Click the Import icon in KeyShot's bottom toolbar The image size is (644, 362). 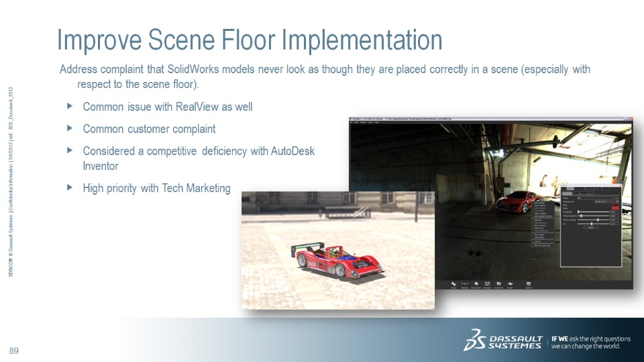pos(453,285)
